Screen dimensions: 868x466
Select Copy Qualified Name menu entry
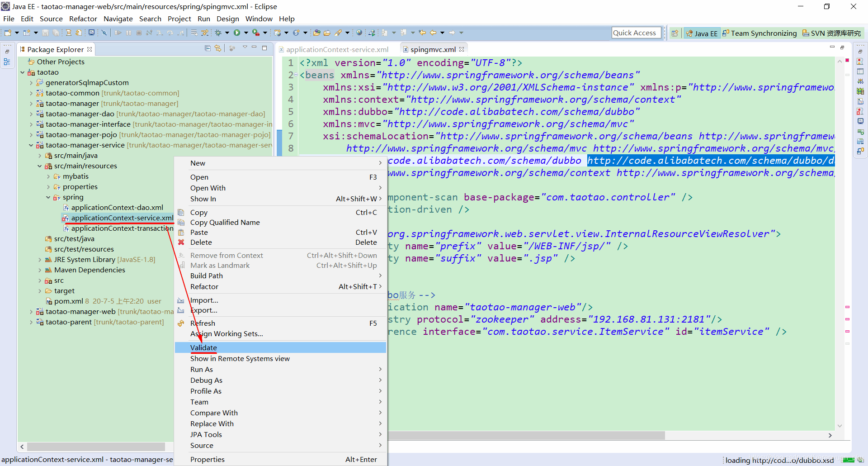280,222
